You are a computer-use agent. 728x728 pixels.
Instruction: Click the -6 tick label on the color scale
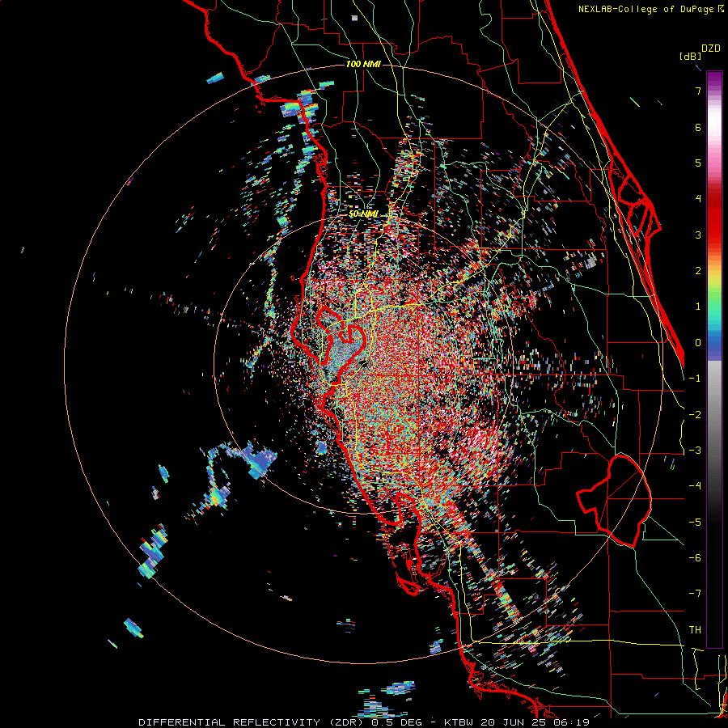coord(695,558)
